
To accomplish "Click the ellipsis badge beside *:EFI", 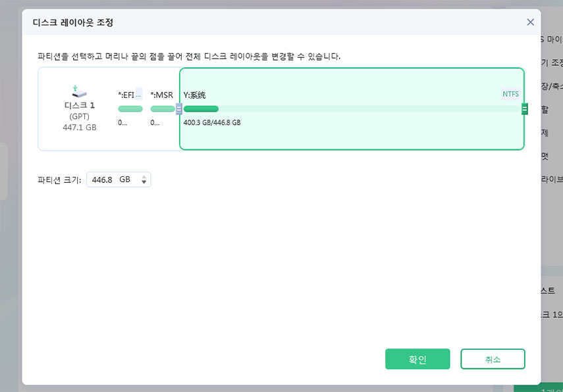I will pos(138,94).
